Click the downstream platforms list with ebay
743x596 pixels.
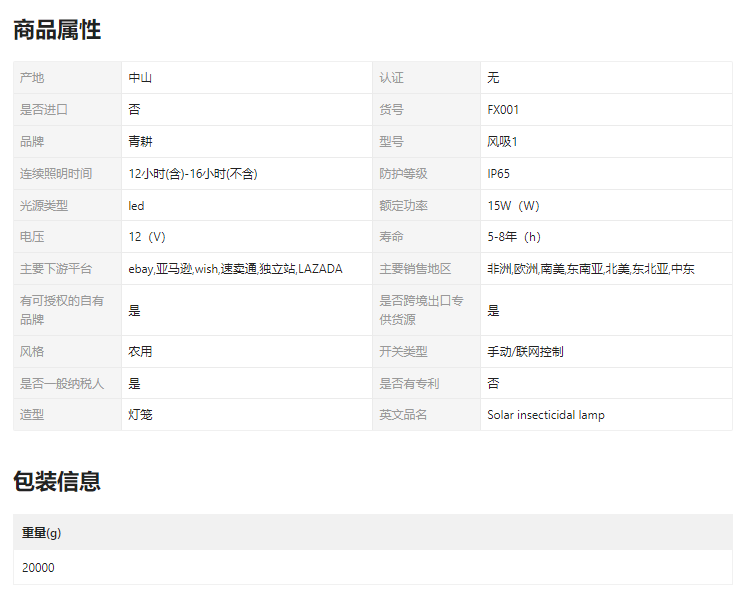[x=235, y=269]
